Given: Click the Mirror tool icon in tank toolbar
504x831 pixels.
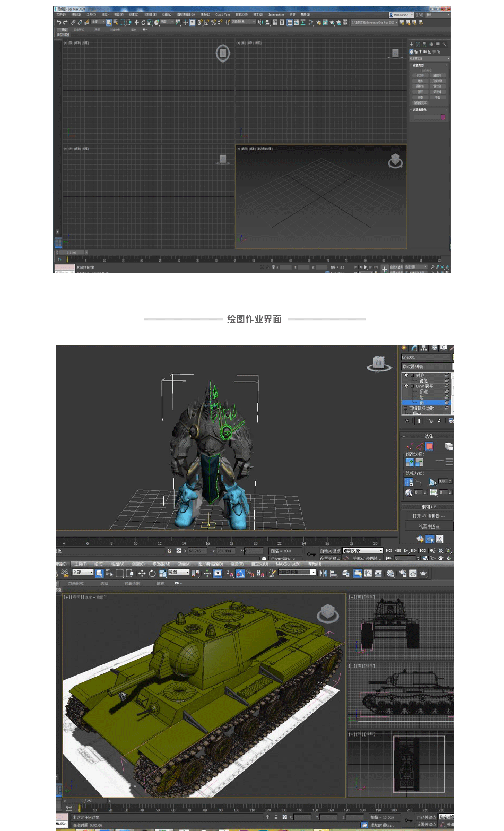Looking at the screenshot, I should pyautogui.click(x=324, y=573).
